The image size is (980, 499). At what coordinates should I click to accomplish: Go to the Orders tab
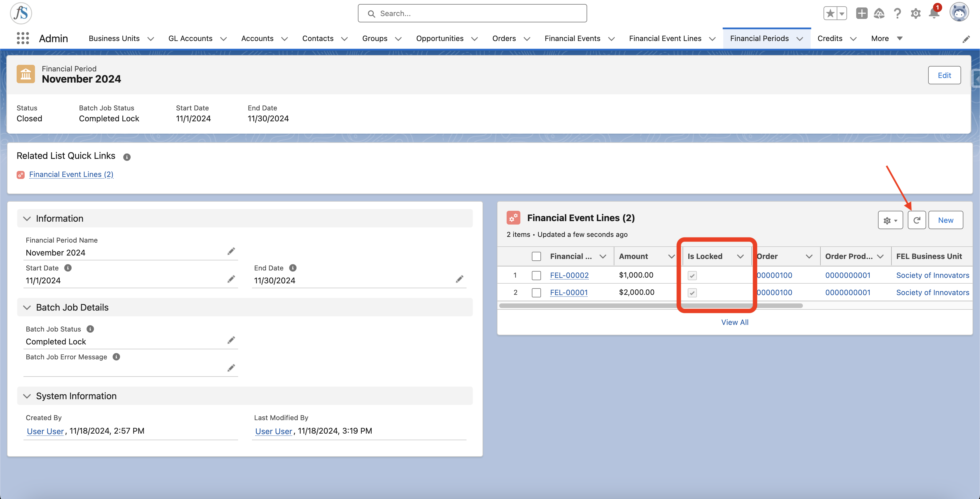(504, 38)
